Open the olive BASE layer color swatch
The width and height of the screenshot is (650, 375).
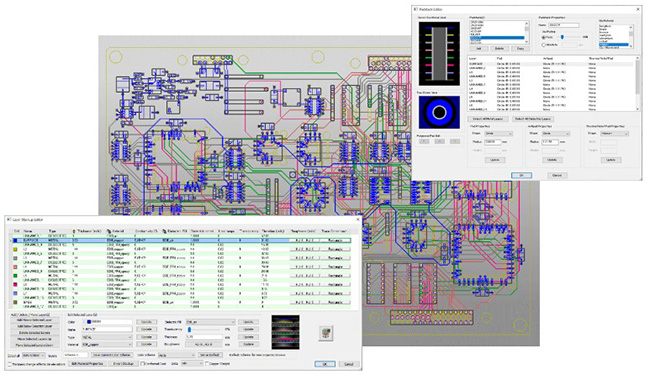click(x=15, y=302)
